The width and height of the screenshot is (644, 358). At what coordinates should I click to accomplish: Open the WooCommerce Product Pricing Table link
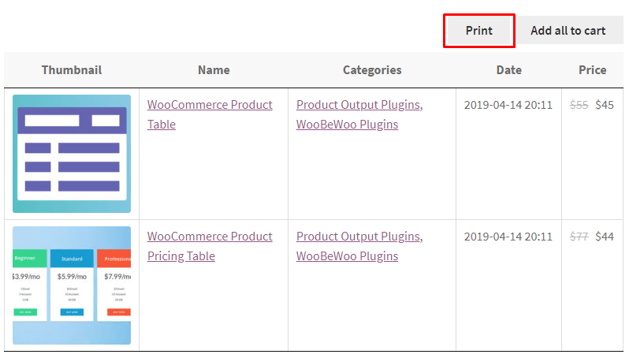[x=210, y=246]
